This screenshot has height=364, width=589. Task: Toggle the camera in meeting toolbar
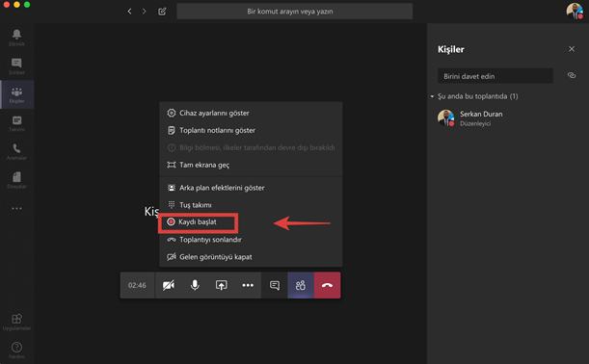click(169, 285)
